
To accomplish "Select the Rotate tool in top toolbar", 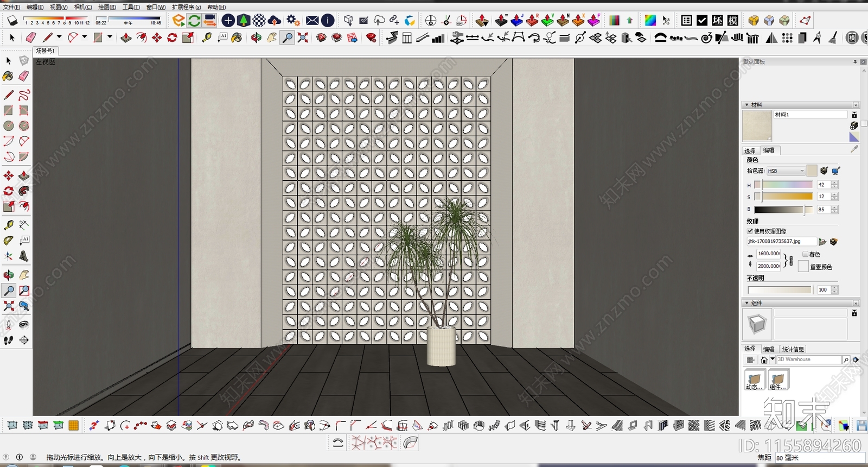I will click(172, 37).
